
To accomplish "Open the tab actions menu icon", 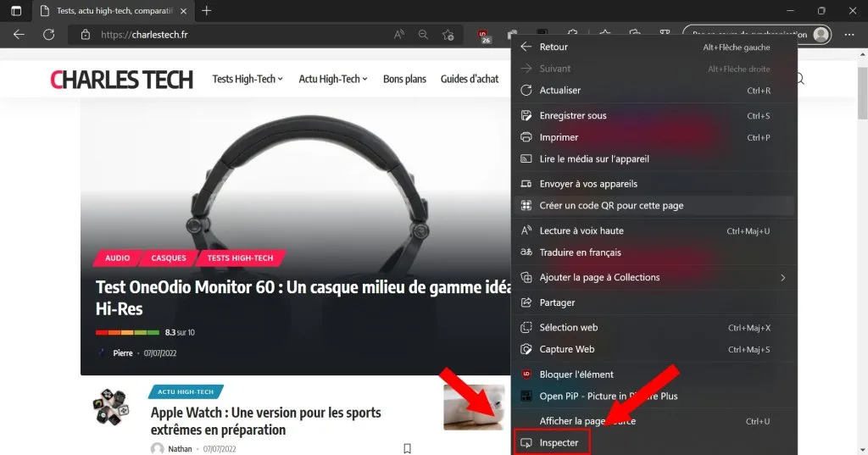I will click(x=16, y=10).
